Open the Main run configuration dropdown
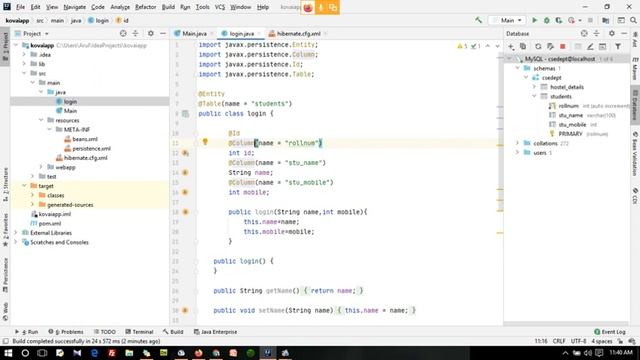This screenshot has height=360, width=640. click(x=507, y=20)
